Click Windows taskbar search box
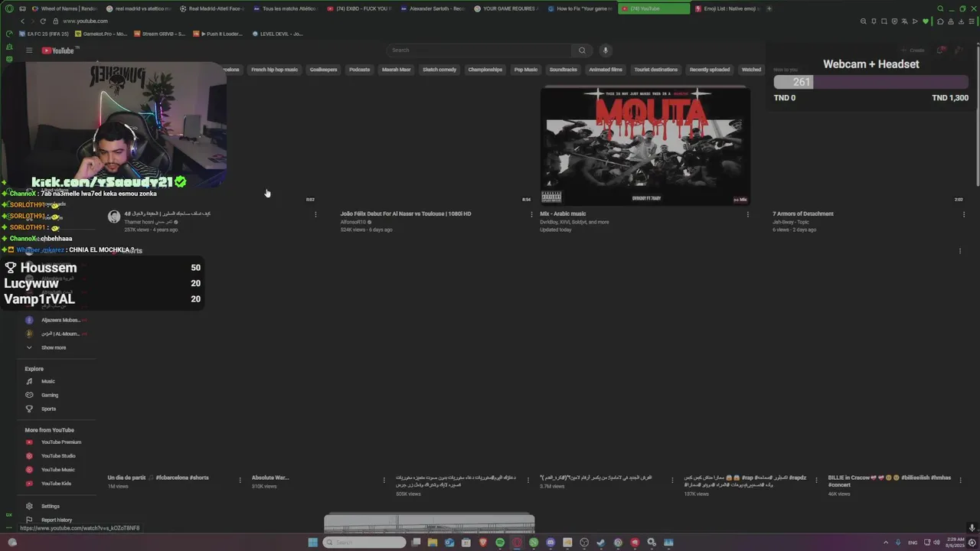This screenshot has width=980, height=551. pos(364,543)
